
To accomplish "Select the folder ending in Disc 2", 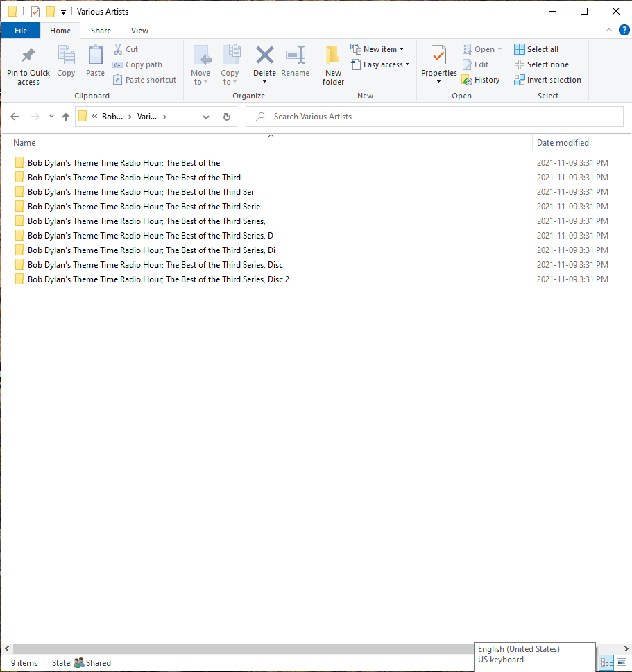I will pyautogui.click(x=158, y=279).
